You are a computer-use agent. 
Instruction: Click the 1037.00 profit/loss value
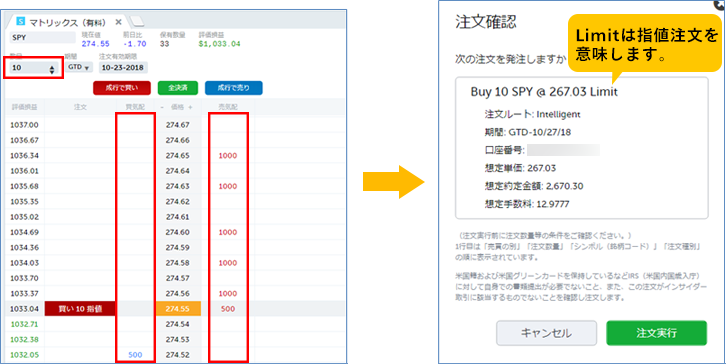[24, 125]
